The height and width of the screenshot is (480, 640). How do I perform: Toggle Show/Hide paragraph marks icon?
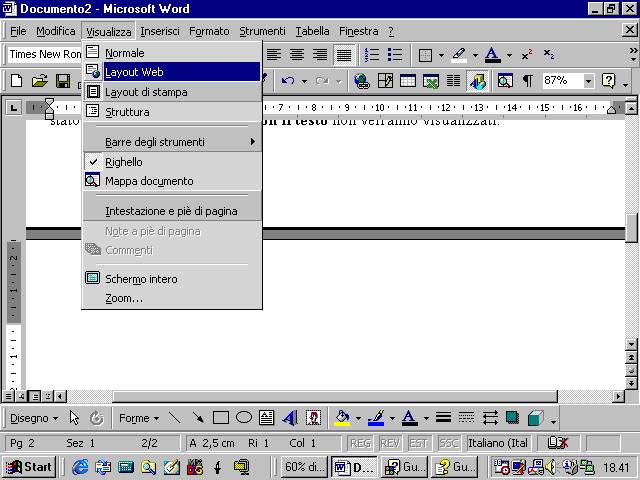coord(528,81)
